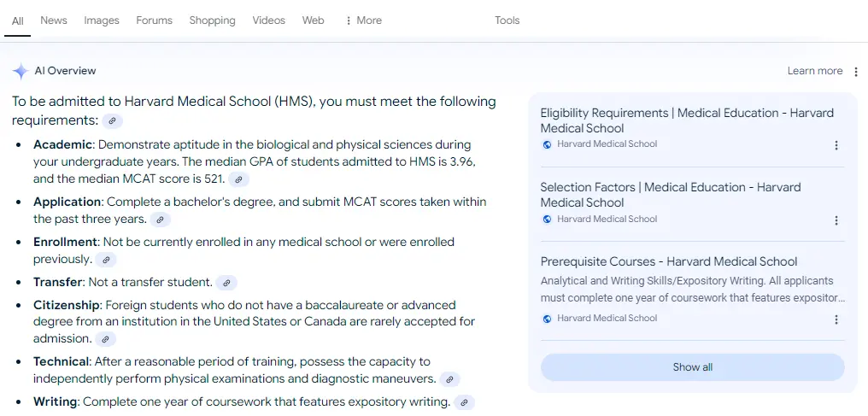Click the link icon after Technical requirement
Viewport: 868px width, 416px height.
(x=449, y=379)
